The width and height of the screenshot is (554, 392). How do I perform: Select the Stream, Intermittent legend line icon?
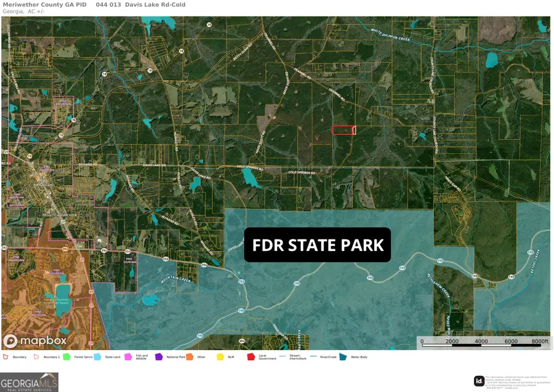coord(283,356)
